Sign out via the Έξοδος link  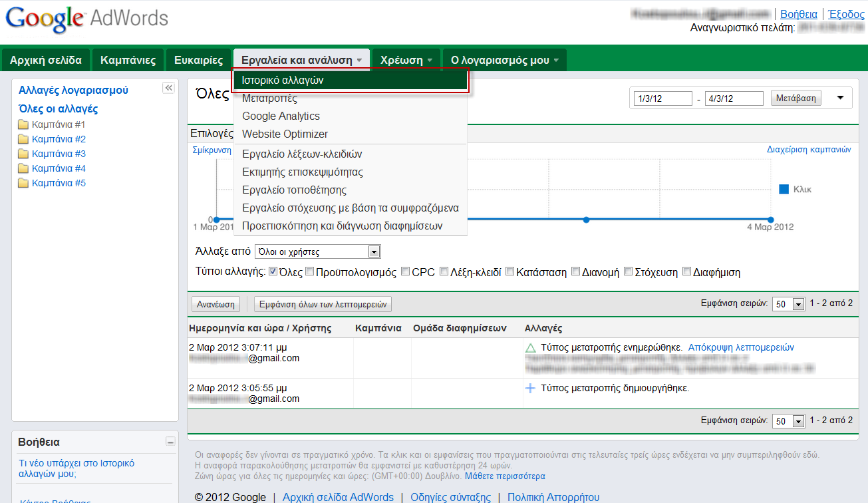click(846, 14)
